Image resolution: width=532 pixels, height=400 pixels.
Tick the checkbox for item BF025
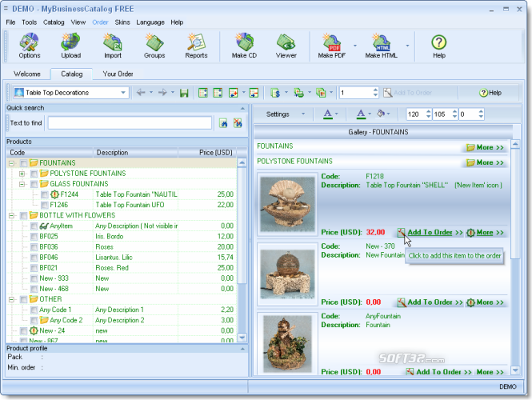(34, 237)
